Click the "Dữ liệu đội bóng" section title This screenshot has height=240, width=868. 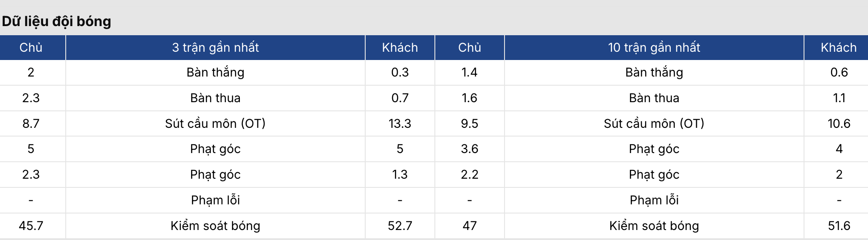pyautogui.click(x=57, y=21)
